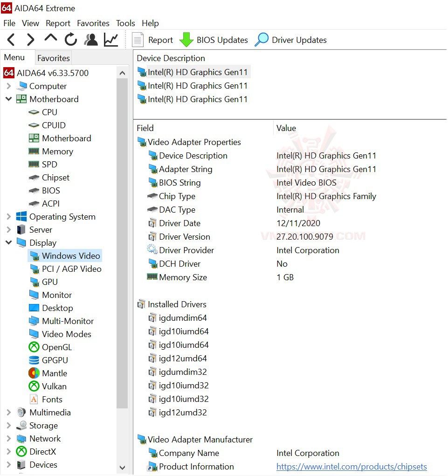Open the Favorites menu in menu bar
448x476 pixels.
click(93, 23)
